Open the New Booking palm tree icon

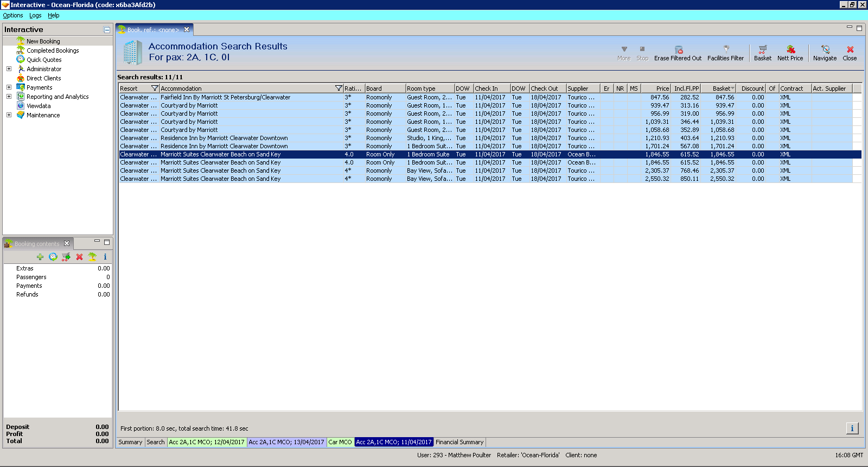click(x=21, y=41)
